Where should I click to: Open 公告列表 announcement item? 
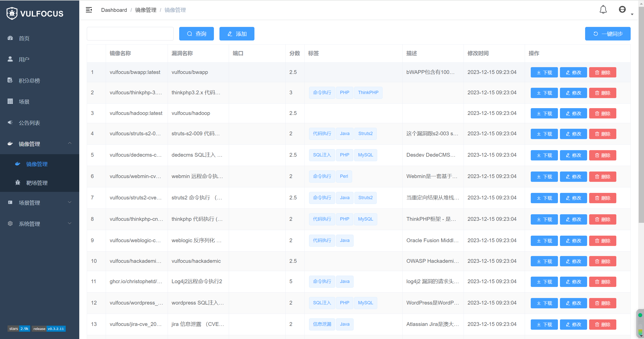pyautogui.click(x=29, y=123)
